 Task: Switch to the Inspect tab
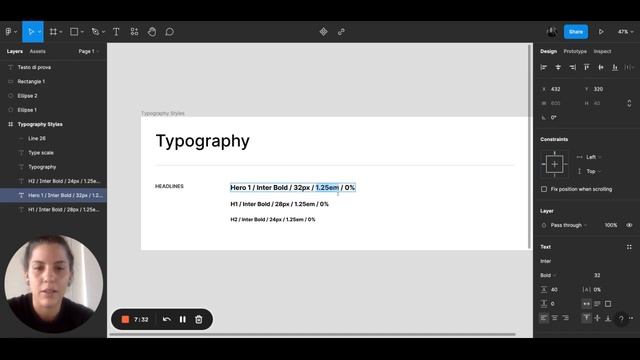[x=602, y=51]
